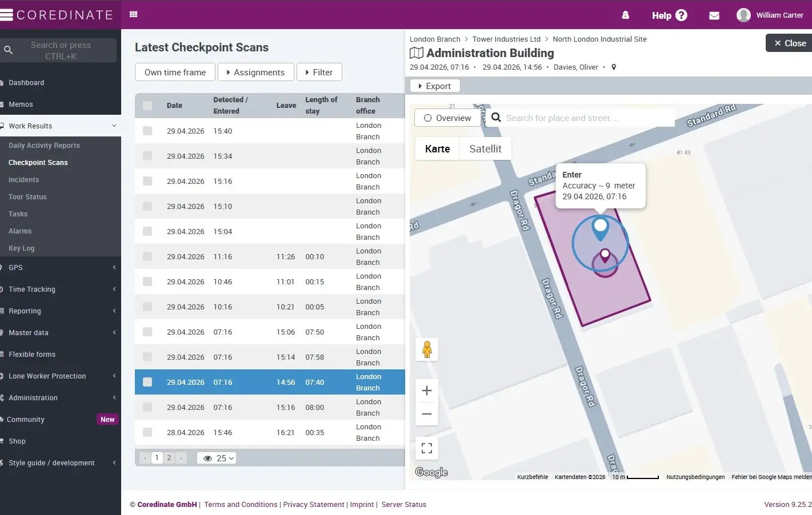812x515 pixels.
Task: Click the Overview button on map
Action: (447, 118)
